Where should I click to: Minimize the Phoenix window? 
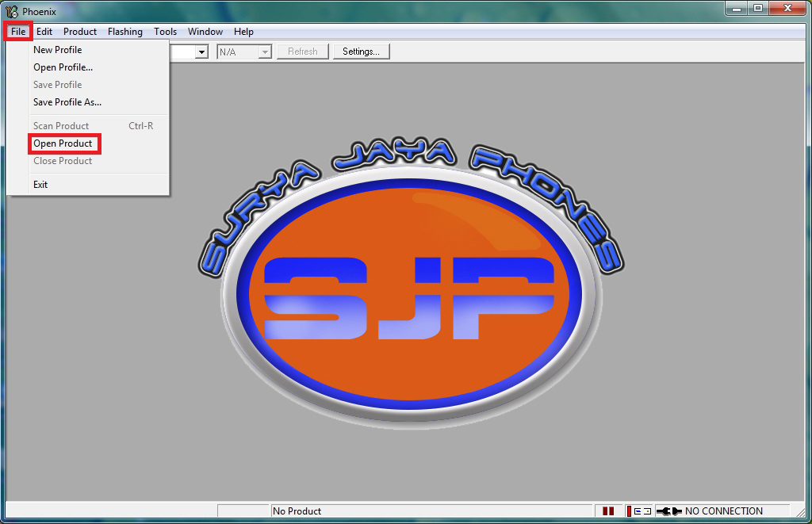click(x=737, y=9)
